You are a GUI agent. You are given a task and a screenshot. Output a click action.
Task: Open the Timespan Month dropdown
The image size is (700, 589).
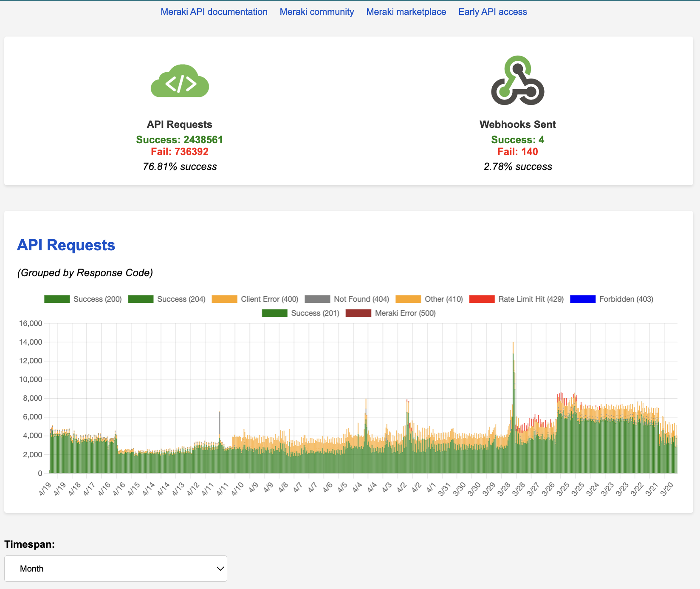[116, 569]
